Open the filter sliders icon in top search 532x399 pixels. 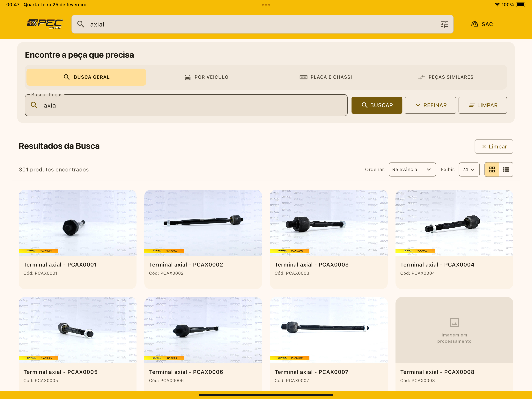[x=444, y=24]
